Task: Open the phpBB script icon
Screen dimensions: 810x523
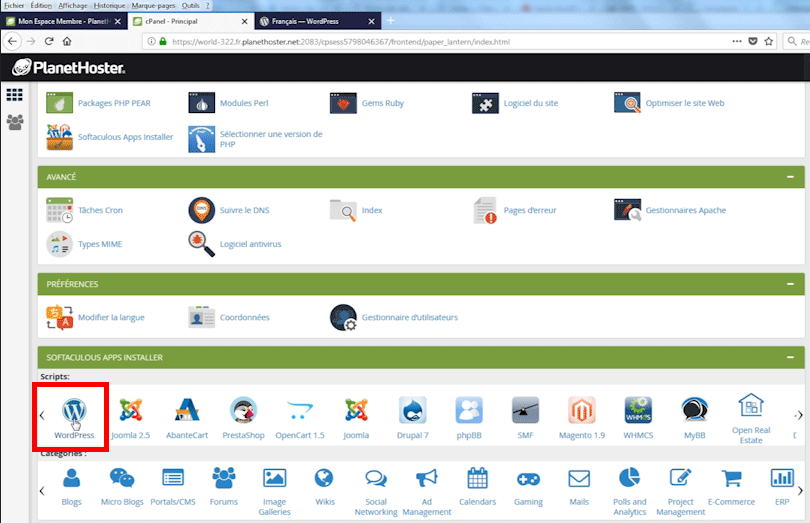Action: [469, 410]
